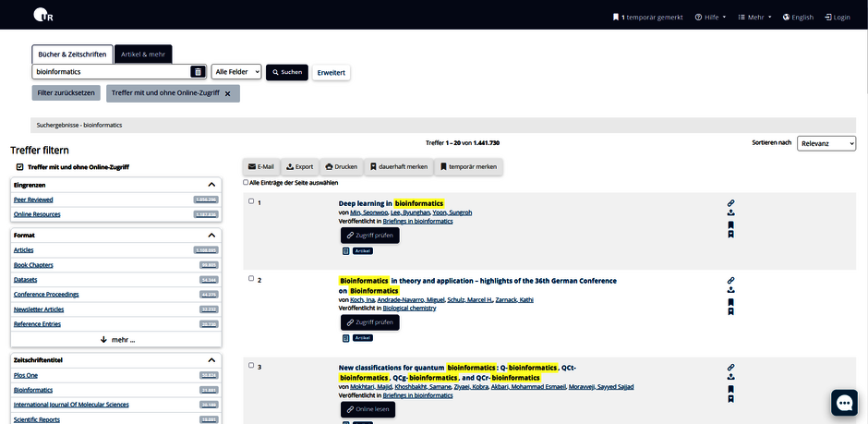868x424 pixels.
Task: Remove the Online-Zugriff filter via X
Action: click(x=228, y=94)
